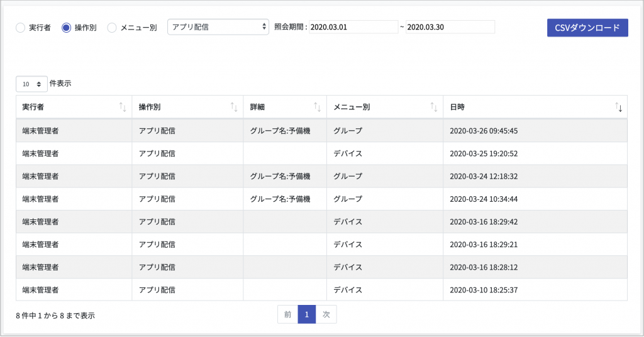Open the アプリ配信 dropdown
This screenshot has height=337, width=644.
tap(218, 27)
